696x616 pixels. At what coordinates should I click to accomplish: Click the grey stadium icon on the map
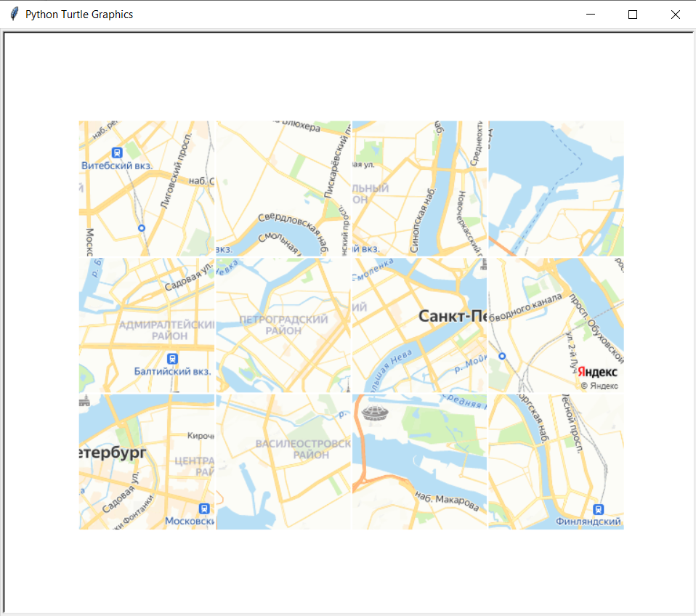click(x=375, y=413)
